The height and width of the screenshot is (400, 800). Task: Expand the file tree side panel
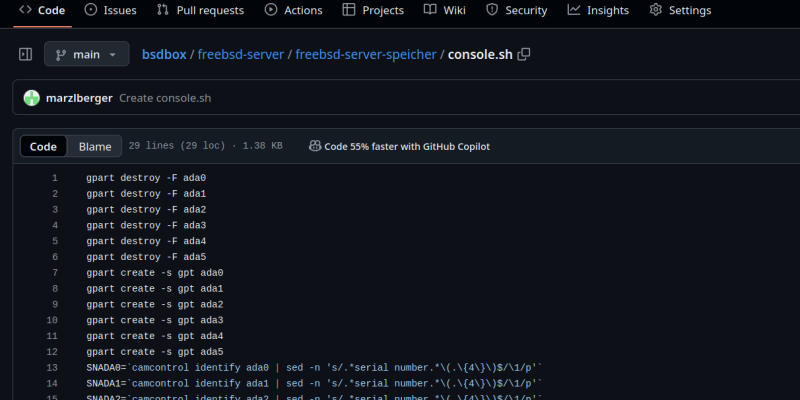(26, 54)
